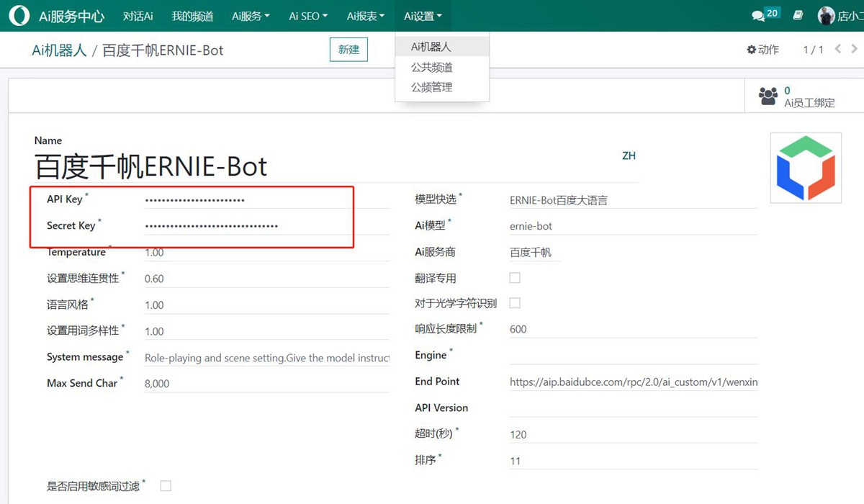
Task: Toggle the 对于光学字符识别 checkbox
Action: click(x=515, y=303)
